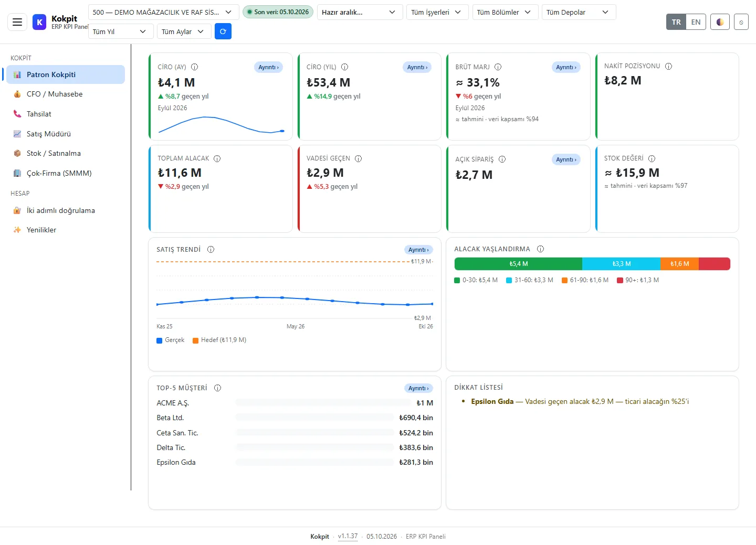Expand Tüm Depolar dropdown

(x=579, y=12)
